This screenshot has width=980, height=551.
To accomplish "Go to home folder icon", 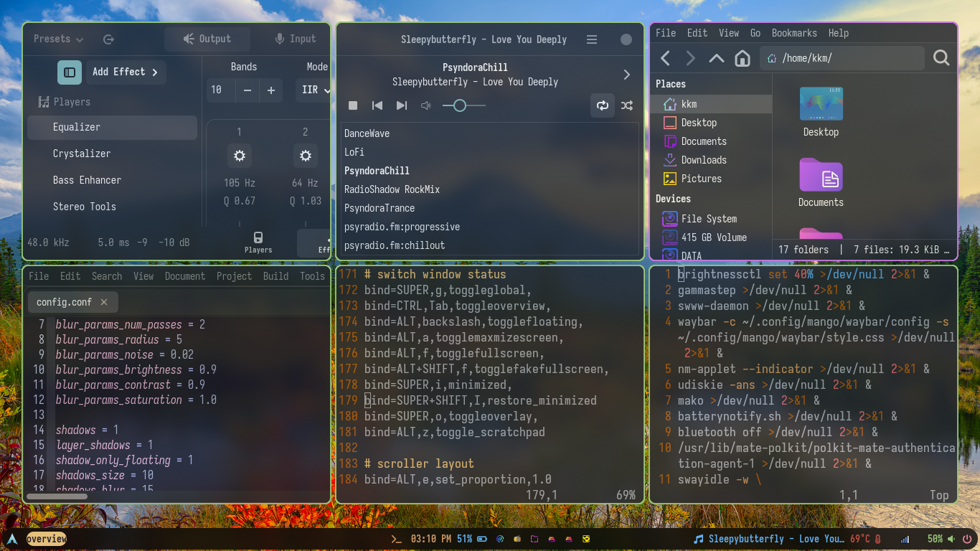I will click(743, 58).
